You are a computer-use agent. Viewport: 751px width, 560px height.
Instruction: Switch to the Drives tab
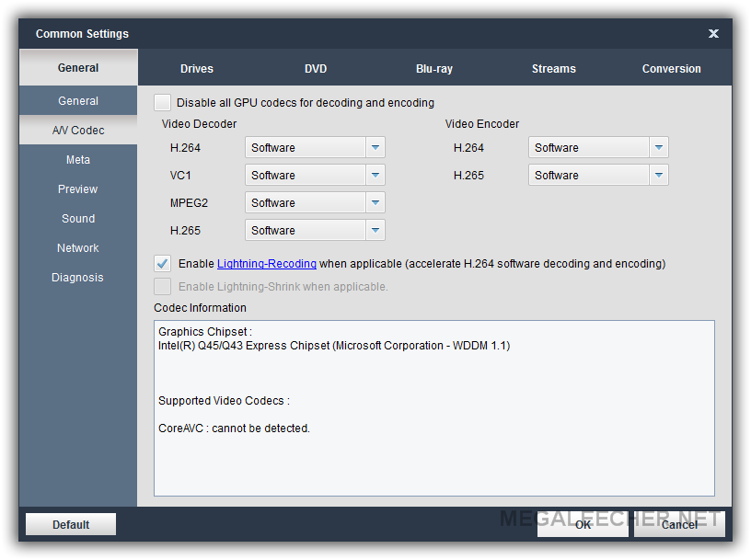click(x=197, y=68)
